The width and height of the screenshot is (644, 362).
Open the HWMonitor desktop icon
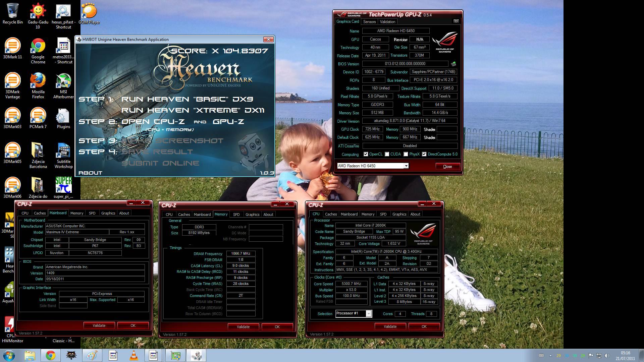[x=10, y=330]
